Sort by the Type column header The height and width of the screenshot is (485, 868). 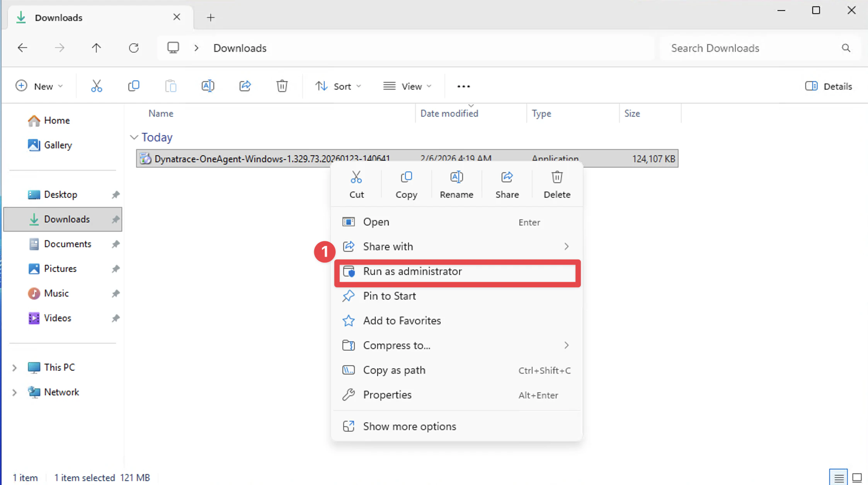point(541,114)
